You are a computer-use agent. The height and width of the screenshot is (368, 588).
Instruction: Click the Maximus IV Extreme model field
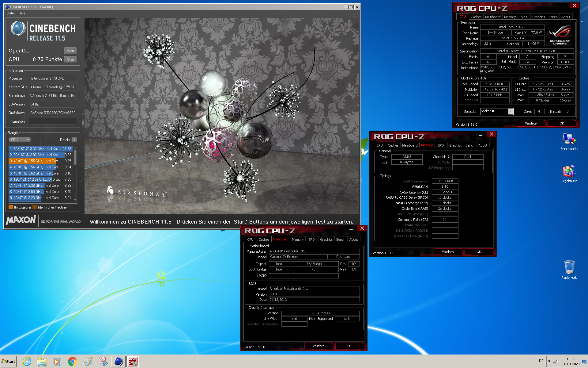click(x=297, y=257)
